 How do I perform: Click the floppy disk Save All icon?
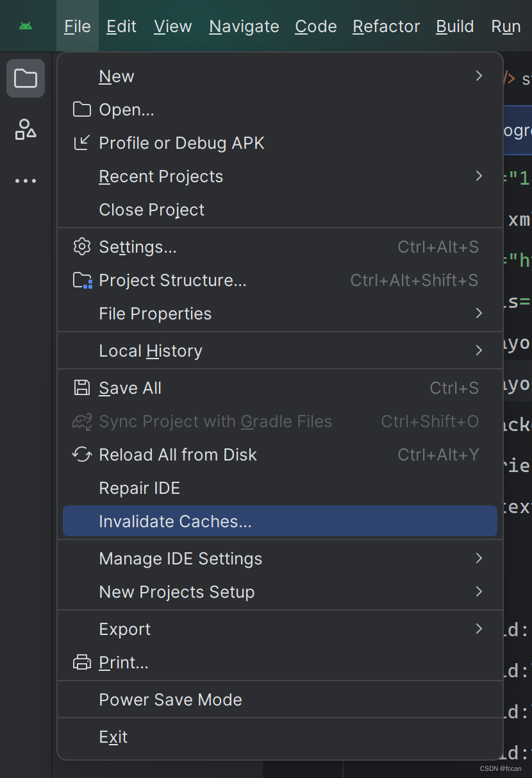point(82,388)
